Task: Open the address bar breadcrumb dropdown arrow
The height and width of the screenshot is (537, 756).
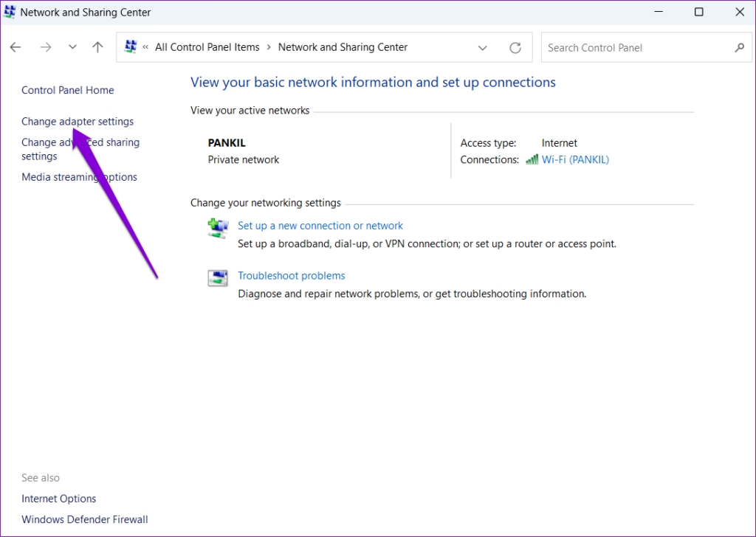Action: click(483, 47)
